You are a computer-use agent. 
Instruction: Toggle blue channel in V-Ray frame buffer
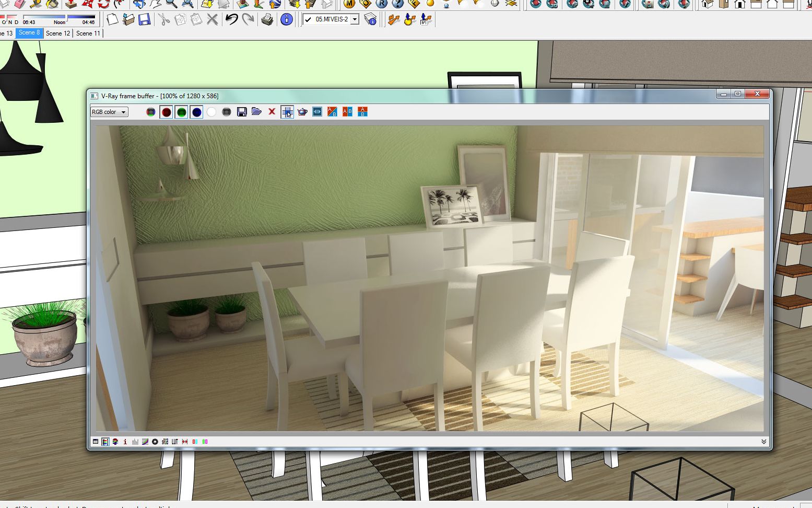point(196,112)
